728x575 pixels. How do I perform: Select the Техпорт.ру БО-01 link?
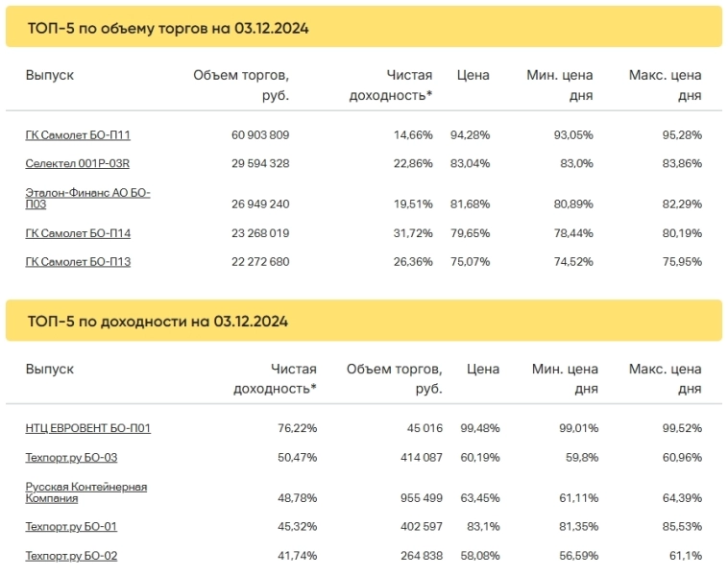[x=71, y=526]
